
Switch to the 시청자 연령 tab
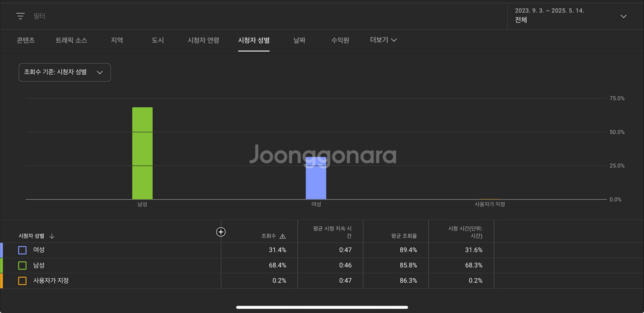coord(203,40)
